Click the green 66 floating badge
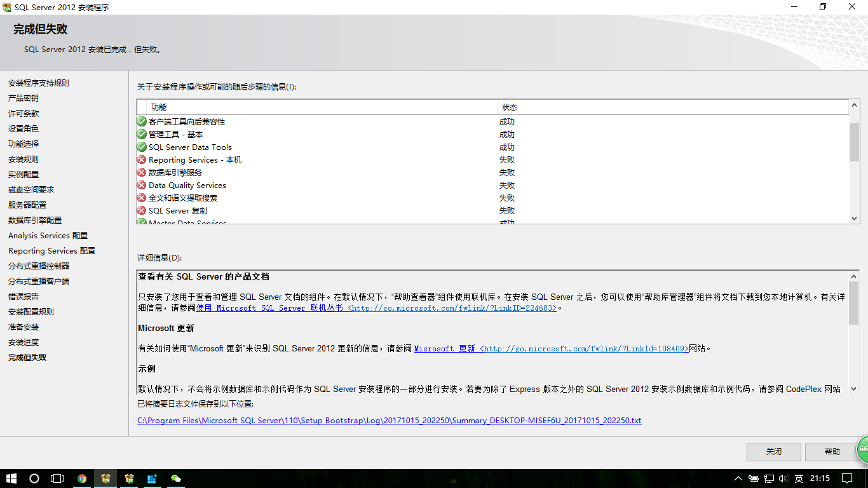The image size is (868, 488). (862, 449)
